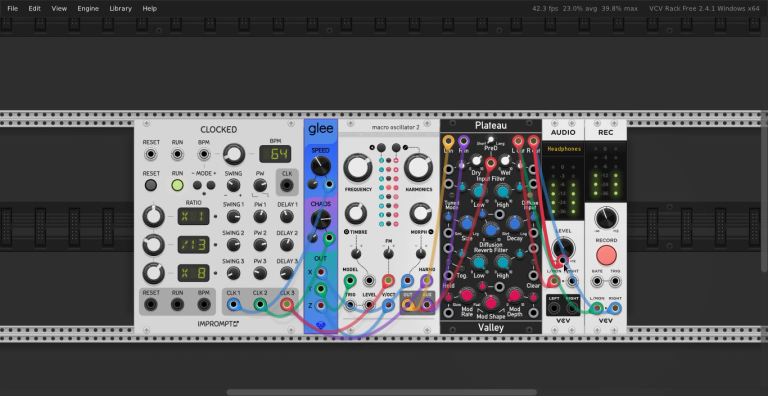Click the glee Z output jack

coord(321,305)
